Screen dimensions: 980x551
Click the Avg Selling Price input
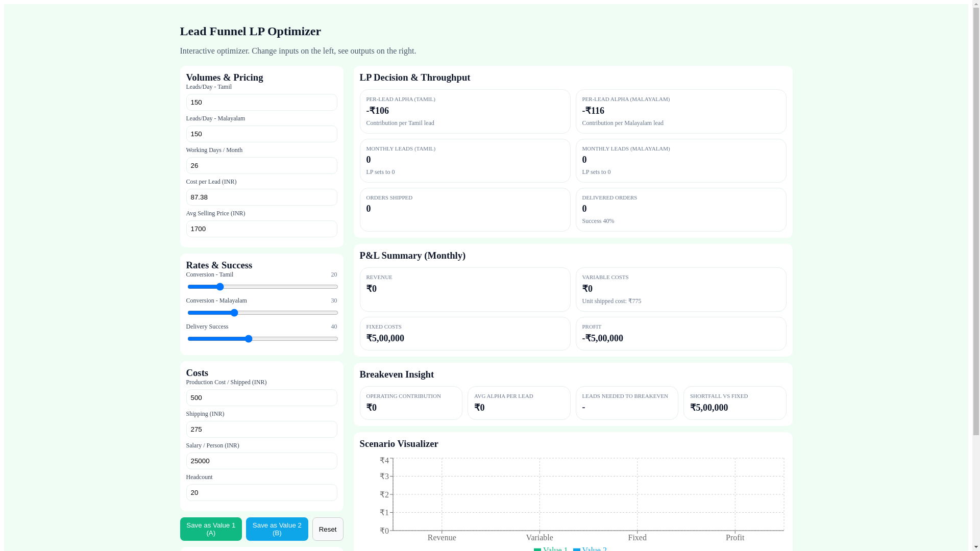[x=261, y=229]
